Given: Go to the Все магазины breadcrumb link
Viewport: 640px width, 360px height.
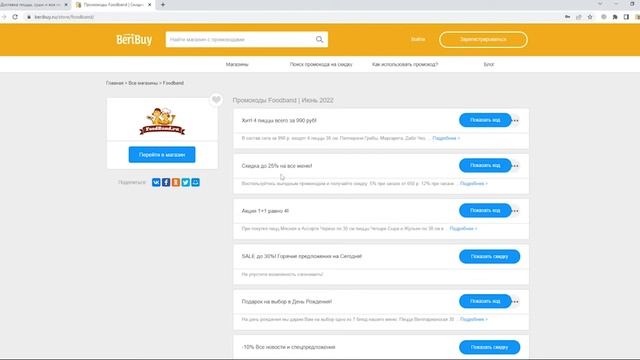Looking at the screenshot, I should (x=143, y=83).
